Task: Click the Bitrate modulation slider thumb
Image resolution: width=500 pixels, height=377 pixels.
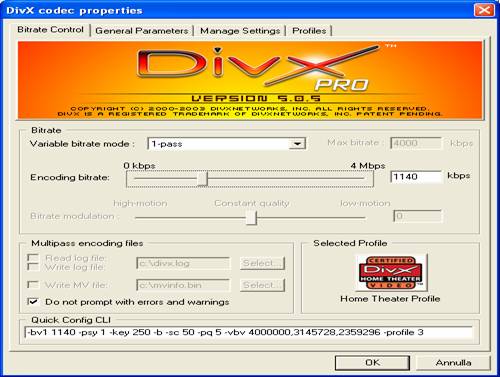Action: (252, 218)
